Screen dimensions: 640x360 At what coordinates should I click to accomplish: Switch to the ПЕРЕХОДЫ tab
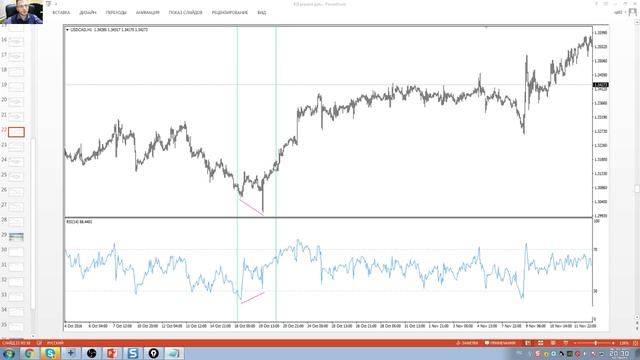coord(116,13)
